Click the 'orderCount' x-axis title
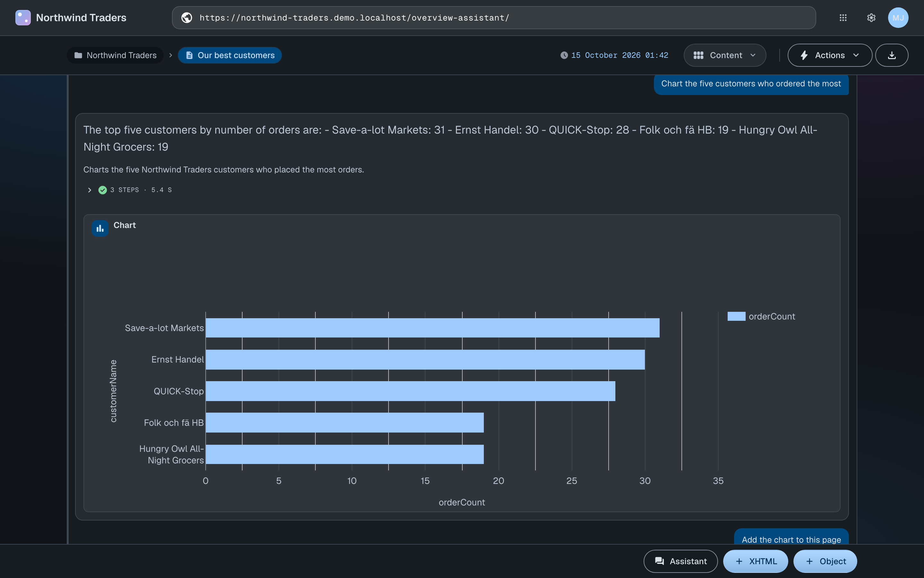The height and width of the screenshot is (578, 924). 462,502
